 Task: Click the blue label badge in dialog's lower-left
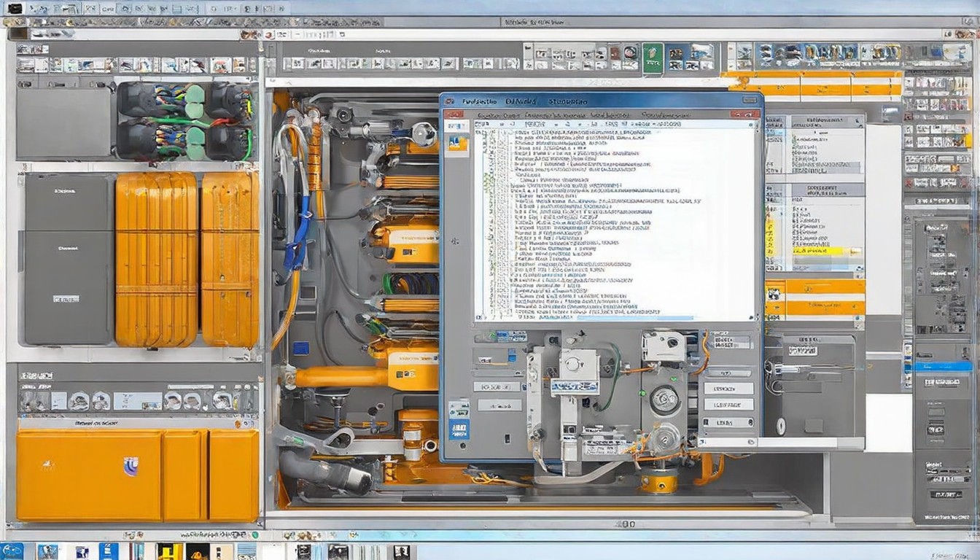[459, 428]
